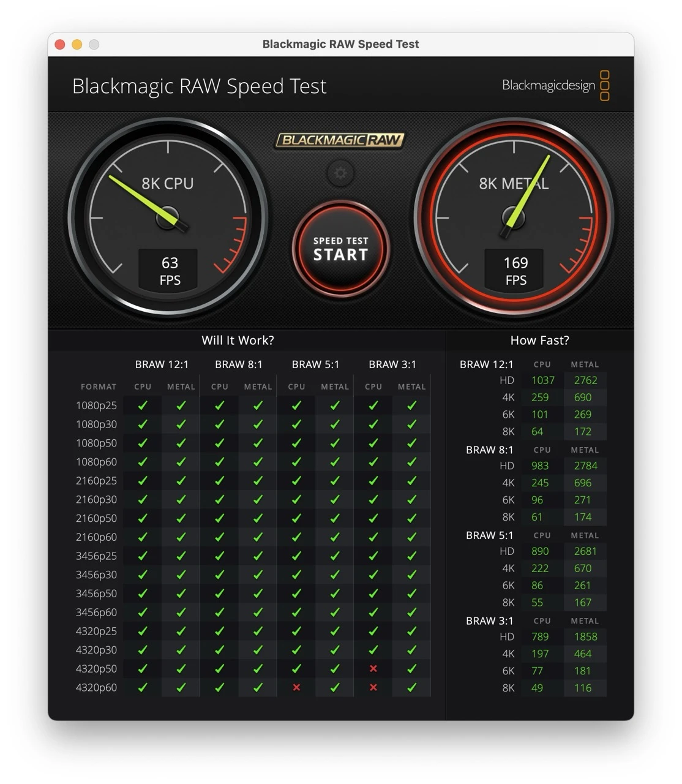The width and height of the screenshot is (682, 784).
Task: Click BRAW 12:1 HD METAL value 2762
Action: (x=585, y=380)
